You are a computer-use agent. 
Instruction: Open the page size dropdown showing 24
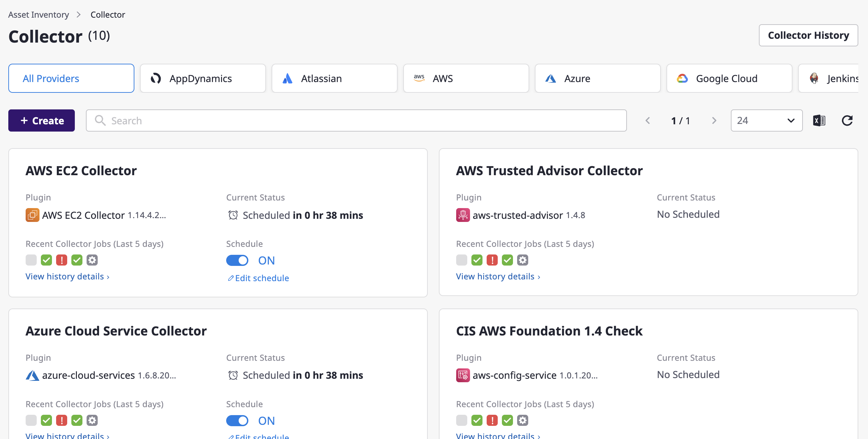(766, 120)
